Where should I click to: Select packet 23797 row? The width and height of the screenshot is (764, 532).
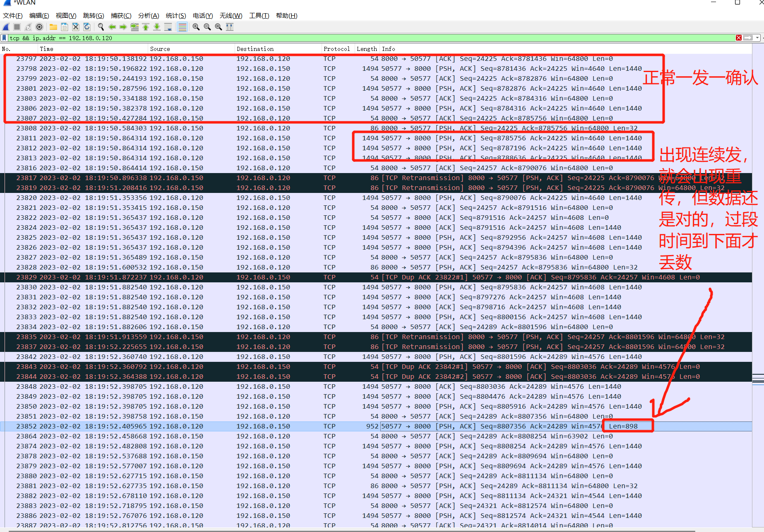coord(376,59)
